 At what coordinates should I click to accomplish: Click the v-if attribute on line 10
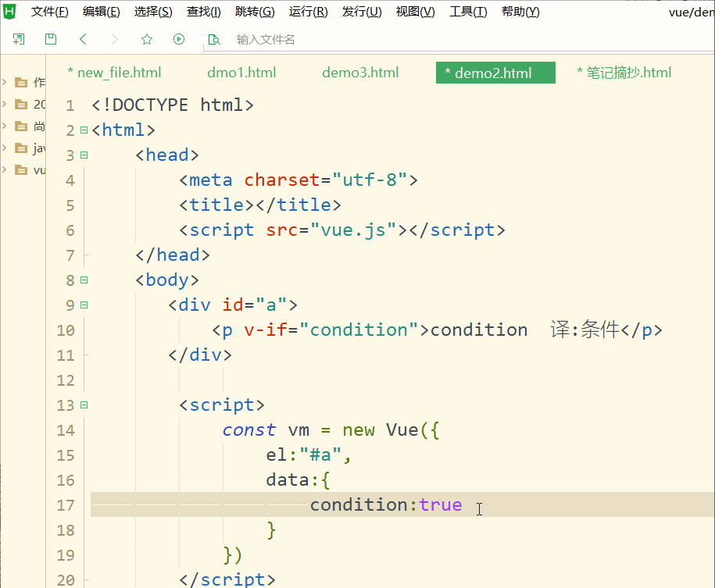point(266,330)
